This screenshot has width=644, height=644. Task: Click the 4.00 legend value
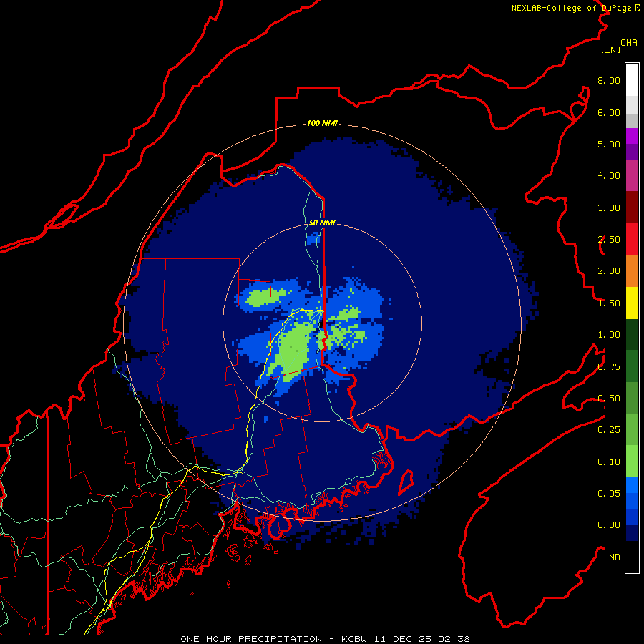(x=609, y=176)
